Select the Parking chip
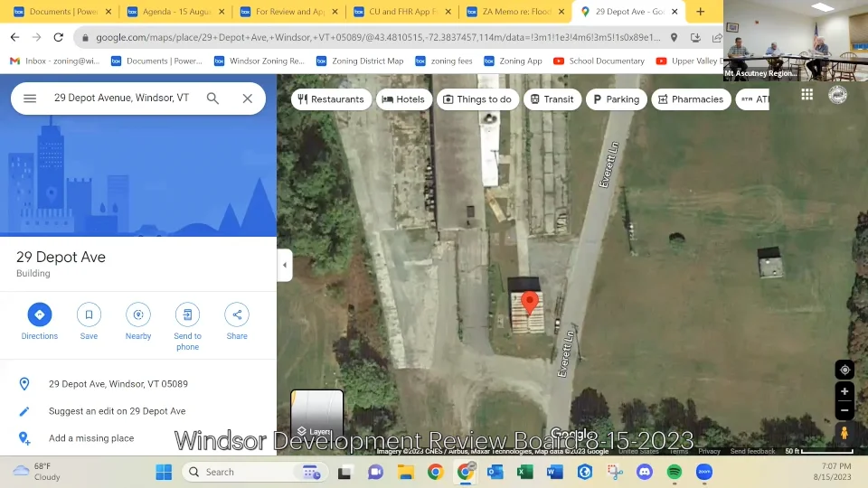Screen dimensions: 868x488 point(616,99)
